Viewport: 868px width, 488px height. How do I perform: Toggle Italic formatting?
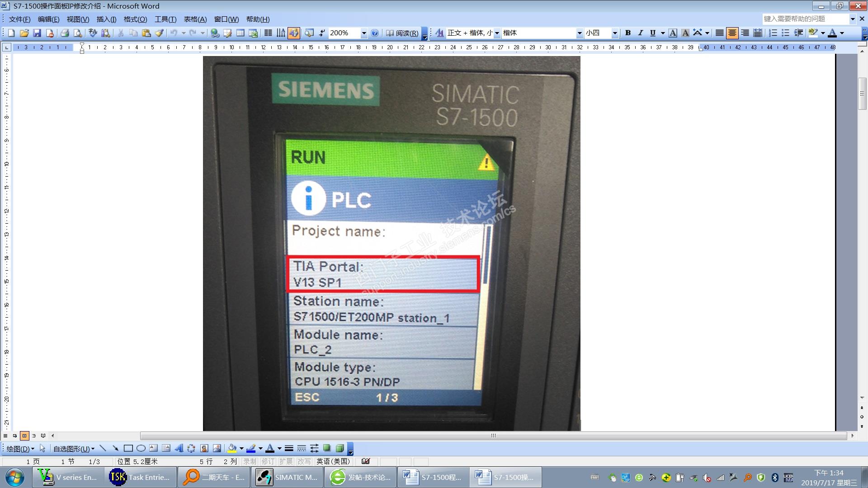640,33
